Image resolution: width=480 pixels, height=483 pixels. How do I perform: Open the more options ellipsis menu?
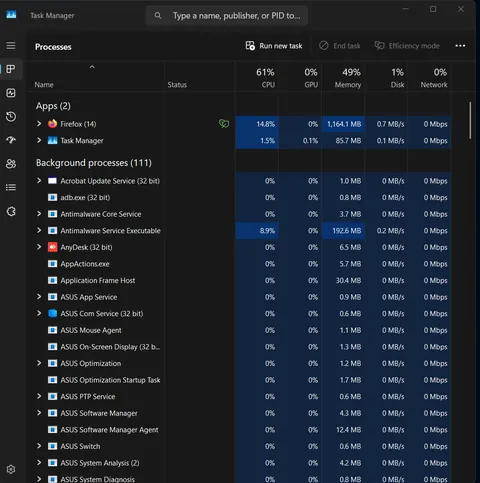point(460,46)
